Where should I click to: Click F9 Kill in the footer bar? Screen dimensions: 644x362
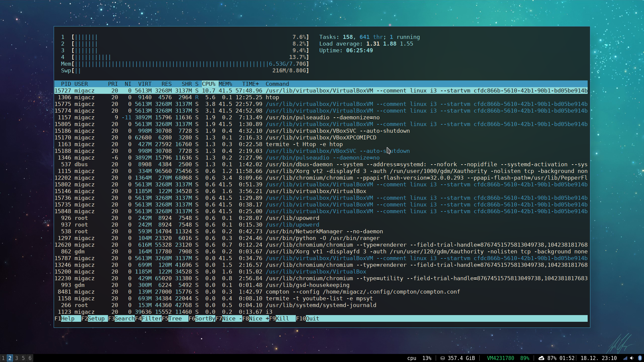(282, 318)
